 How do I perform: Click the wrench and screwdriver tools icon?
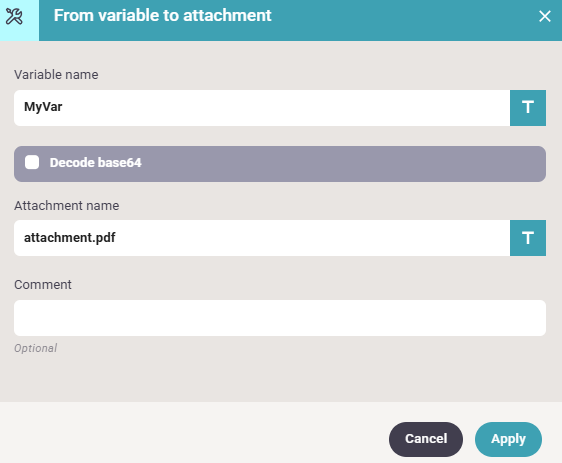14,16
